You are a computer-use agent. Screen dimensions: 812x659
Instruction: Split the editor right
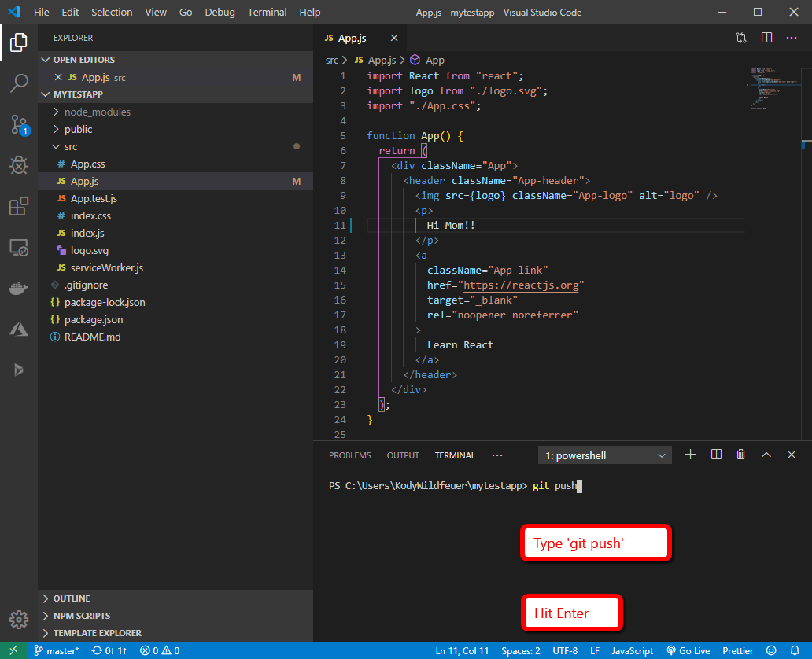(766, 38)
